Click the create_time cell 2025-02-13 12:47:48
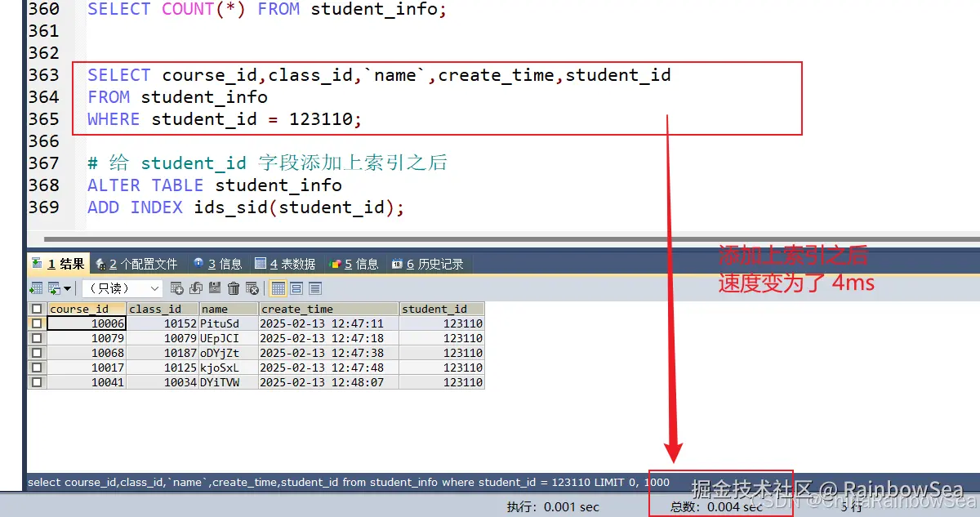The width and height of the screenshot is (980, 517). coord(329,368)
